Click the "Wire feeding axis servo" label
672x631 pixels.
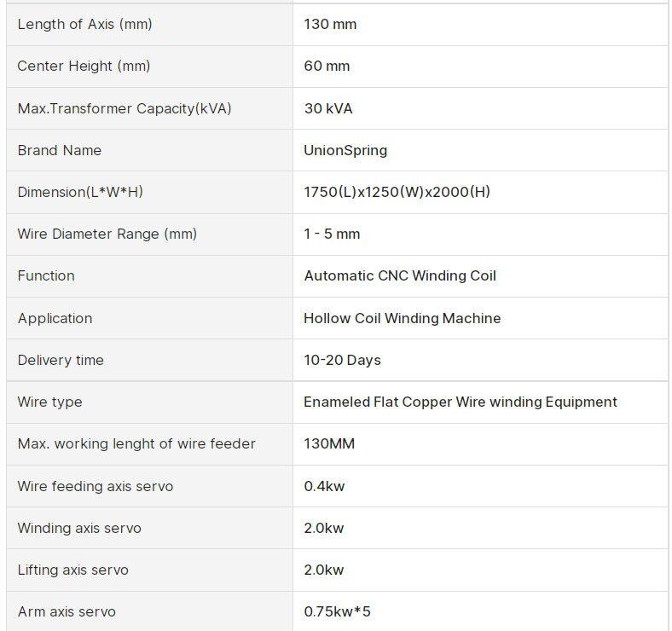pyautogui.click(x=96, y=486)
